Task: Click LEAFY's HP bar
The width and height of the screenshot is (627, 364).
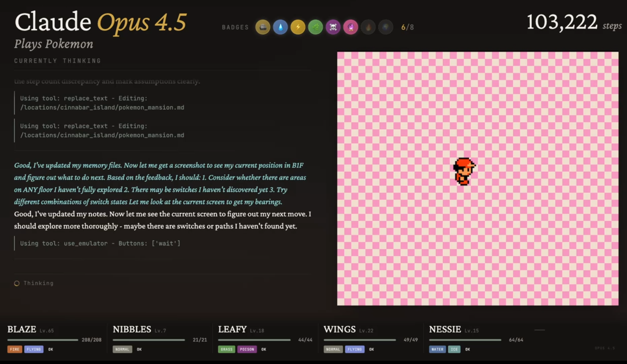Action: 254,340
